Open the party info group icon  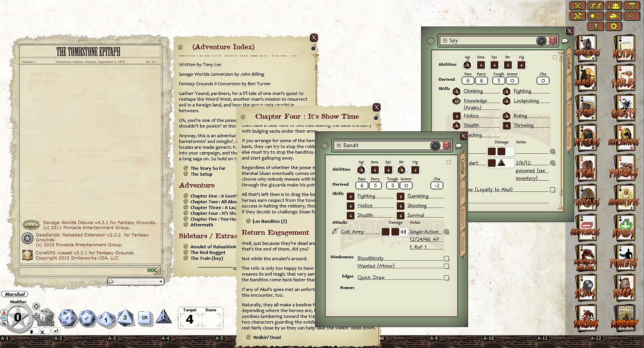[x=614, y=6]
